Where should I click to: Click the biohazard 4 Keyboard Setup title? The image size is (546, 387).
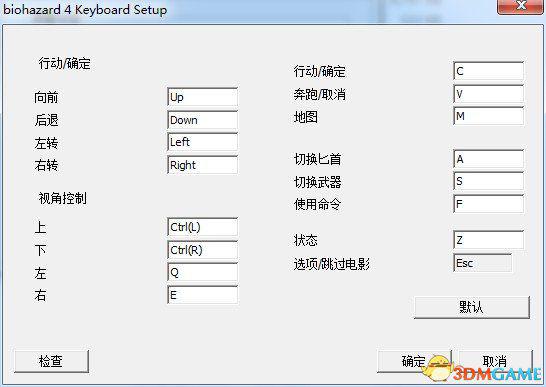tap(85, 10)
